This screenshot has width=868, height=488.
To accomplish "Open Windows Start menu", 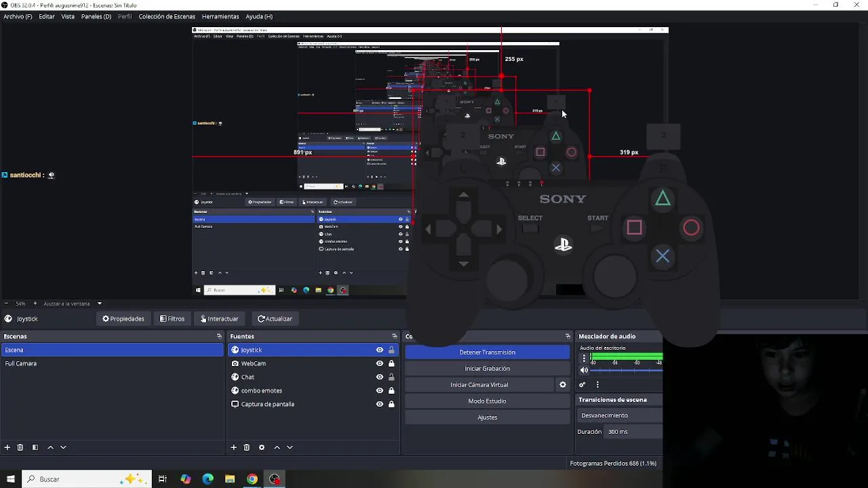I will (x=10, y=479).
